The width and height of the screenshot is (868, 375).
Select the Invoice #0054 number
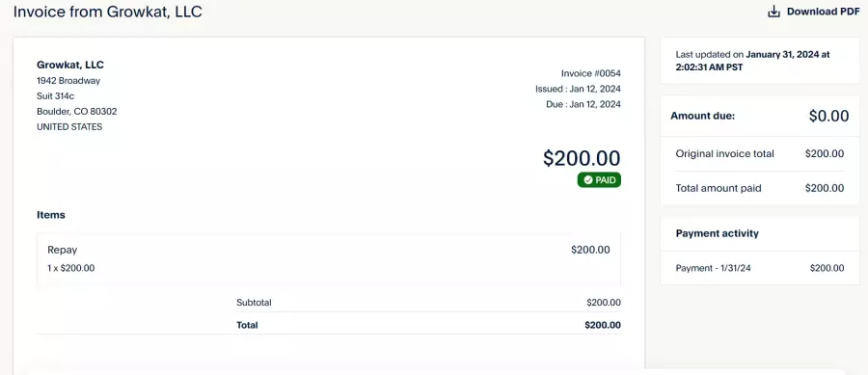tap(590, 73)
